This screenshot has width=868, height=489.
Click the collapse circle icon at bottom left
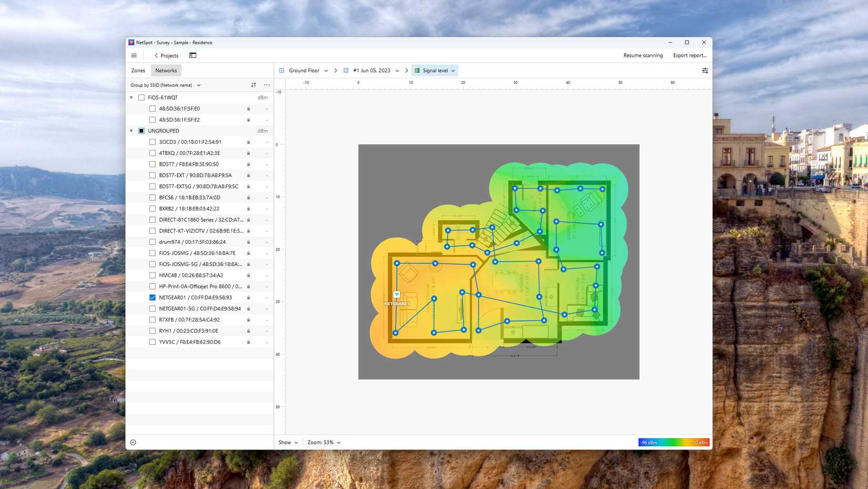(133, 443)
